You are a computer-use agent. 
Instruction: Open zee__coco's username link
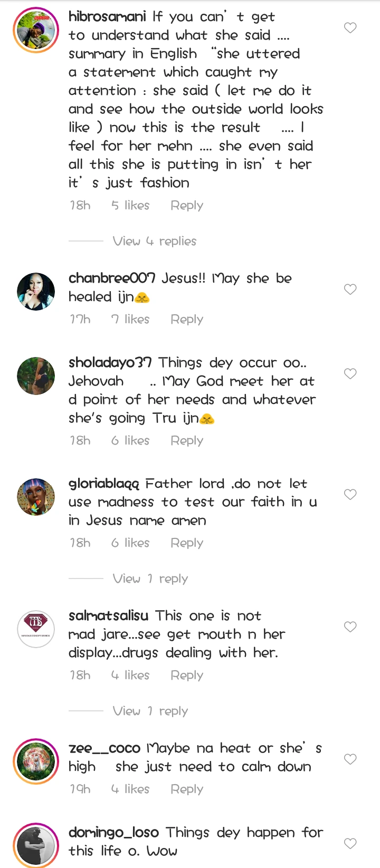point(104,748)
